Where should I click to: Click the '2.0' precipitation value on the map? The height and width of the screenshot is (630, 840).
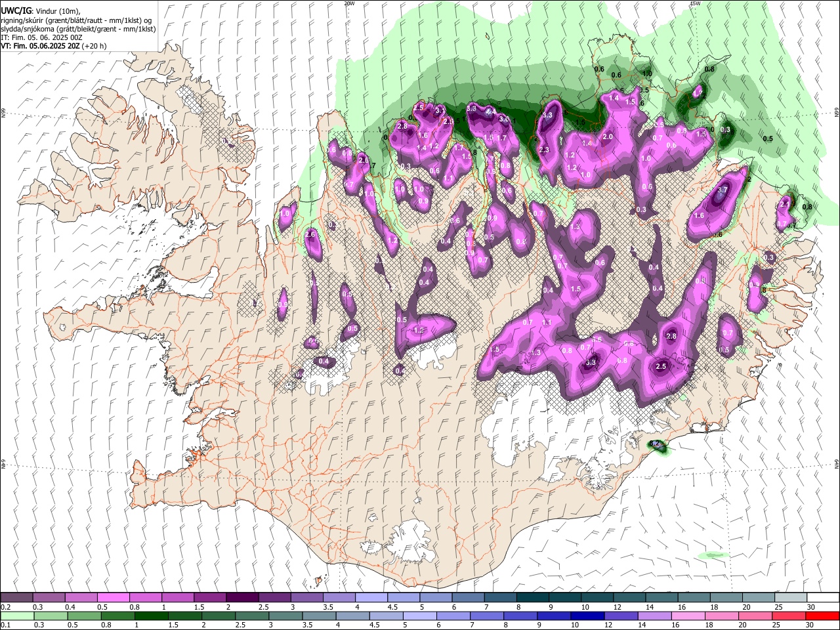608,136
